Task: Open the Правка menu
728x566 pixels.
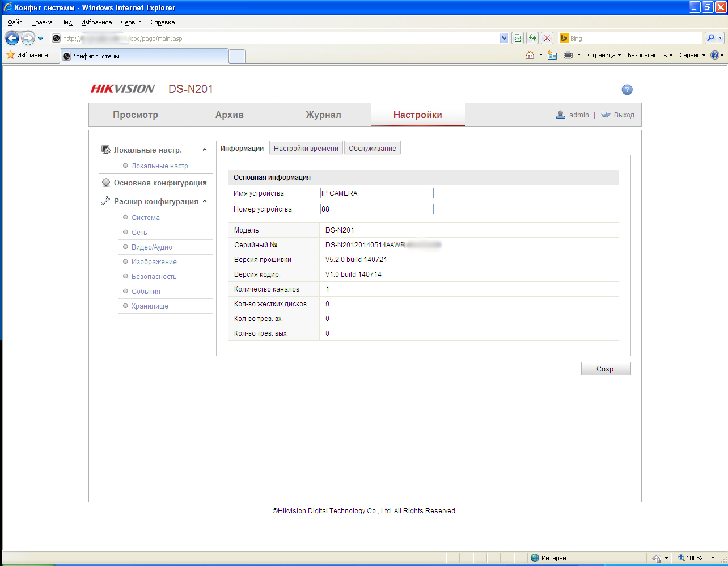Action: [x=42, y=22]
